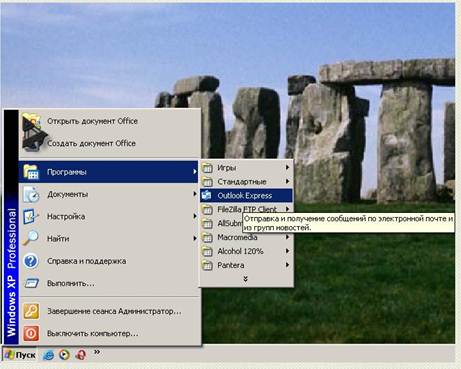Image resolution: width=461 pixels, height=369 pixels.
Task: Expand the "Стандартные" submenu arrow
Action: pos(287,181)
